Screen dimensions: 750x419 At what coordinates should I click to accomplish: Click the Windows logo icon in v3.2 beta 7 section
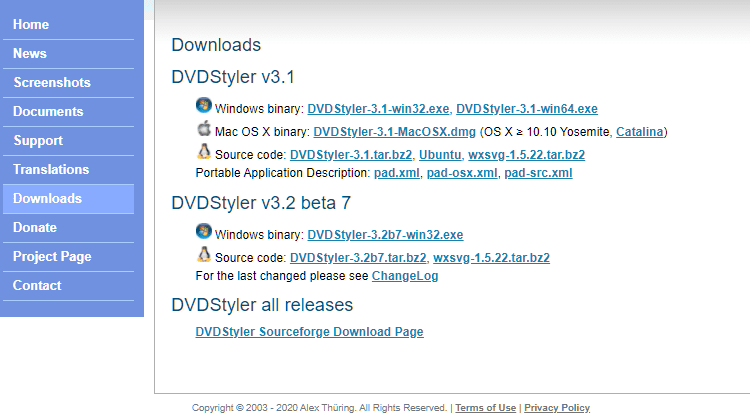pos(204,231)
